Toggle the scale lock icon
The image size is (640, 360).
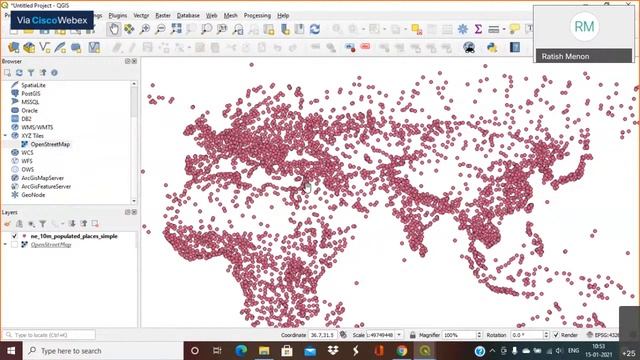pyautogui.click(x=412, y=335)
